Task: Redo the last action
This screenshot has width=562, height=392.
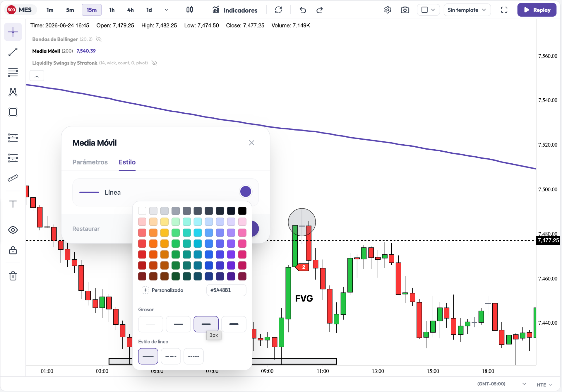Action: [320, 10]
